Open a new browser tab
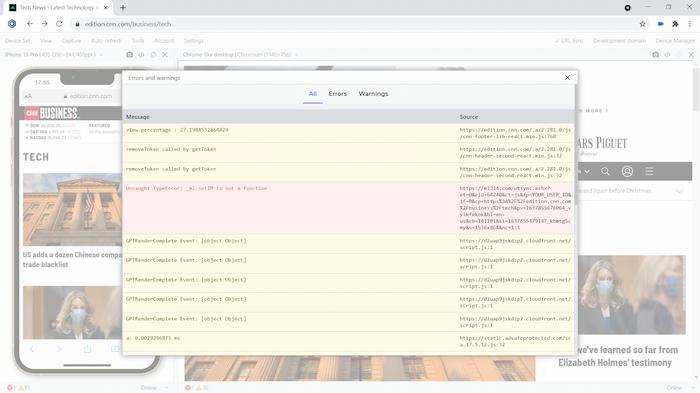The width and height of the screenshot is (700, 393). coord(123,8)
